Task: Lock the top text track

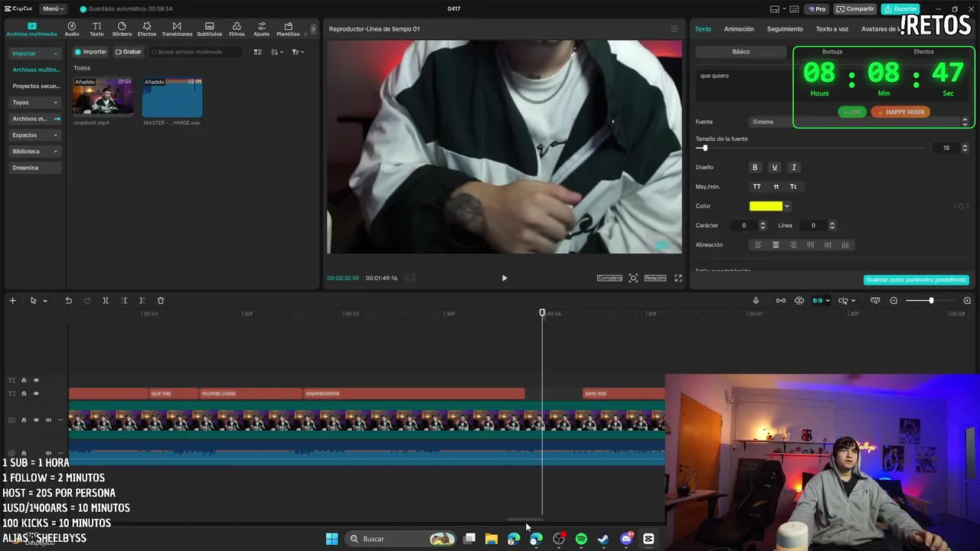Action: (24, 380)
